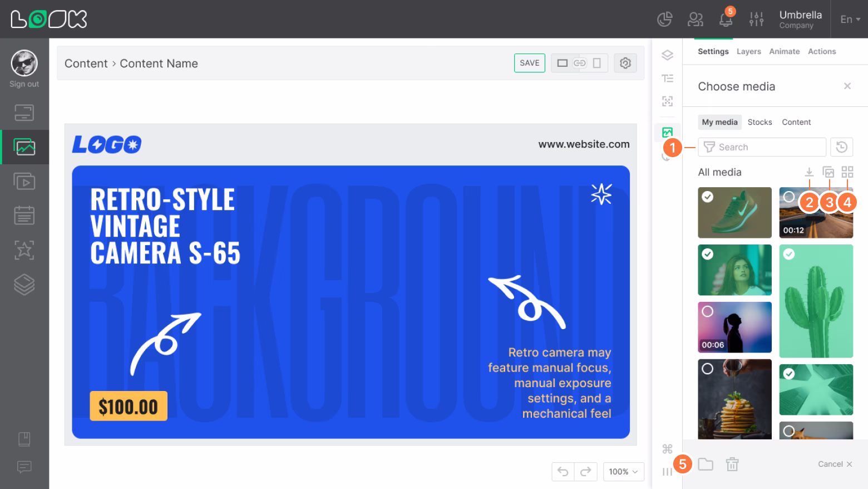Redo the last edit
The image size is (868, 489).
(x=585, y=472)
